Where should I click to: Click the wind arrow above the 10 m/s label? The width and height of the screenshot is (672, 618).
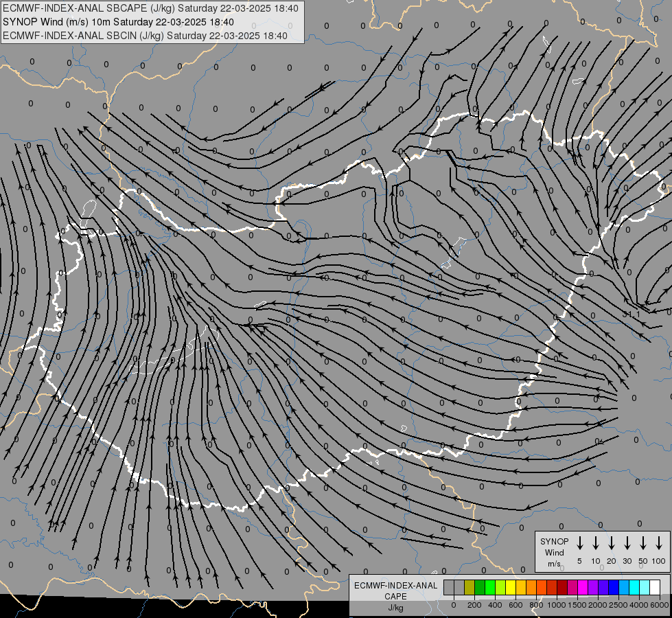click(x=596, y=542)
